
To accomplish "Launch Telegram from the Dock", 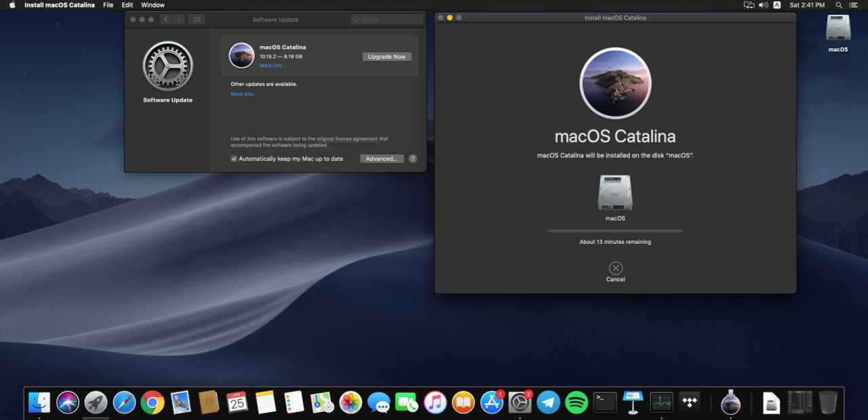I will [x=548, y=402].
